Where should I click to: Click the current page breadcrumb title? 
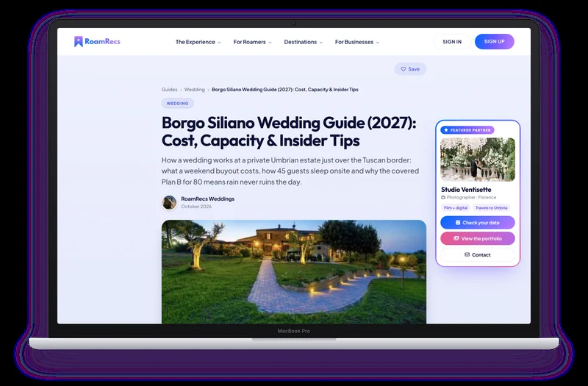(x=284, y=89)
